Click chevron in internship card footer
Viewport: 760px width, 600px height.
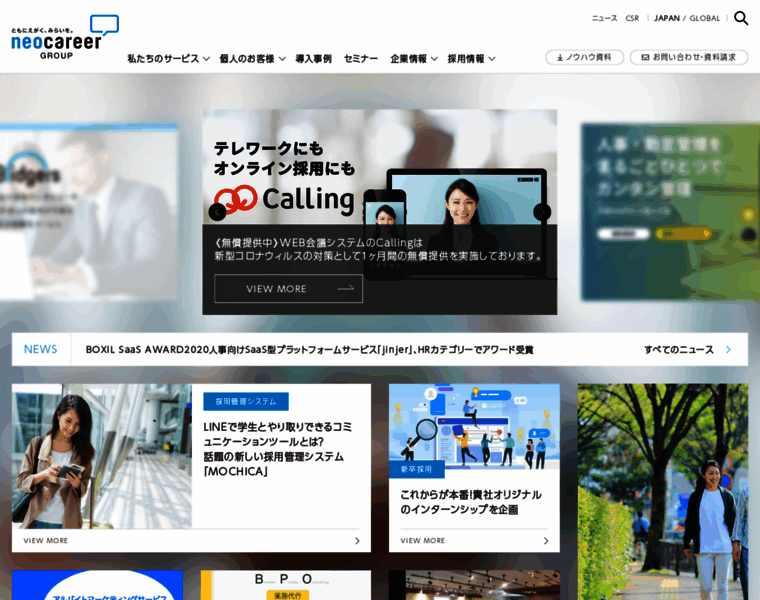point(546,541)
